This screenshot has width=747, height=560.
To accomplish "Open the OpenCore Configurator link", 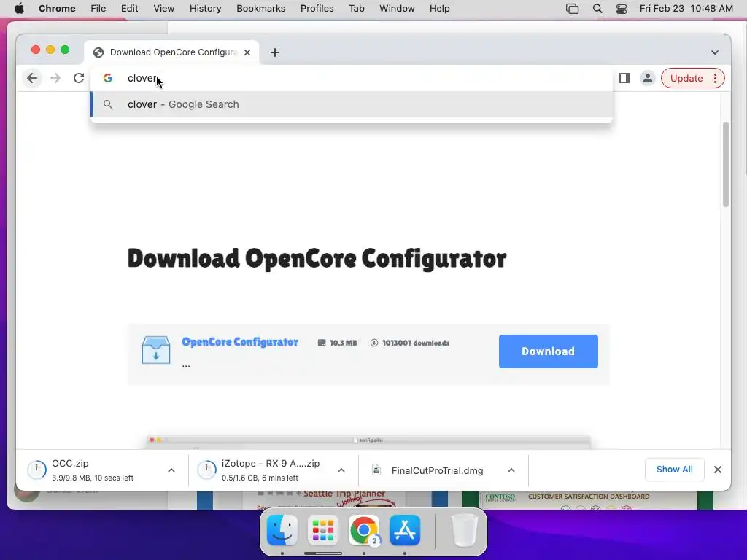I will (x=240, y=342).
